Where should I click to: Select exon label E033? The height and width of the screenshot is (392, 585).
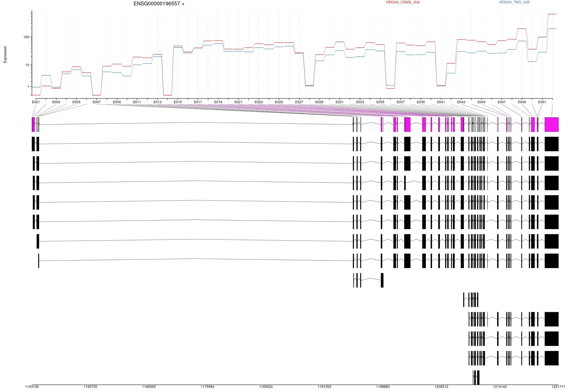tap(360, 102)
